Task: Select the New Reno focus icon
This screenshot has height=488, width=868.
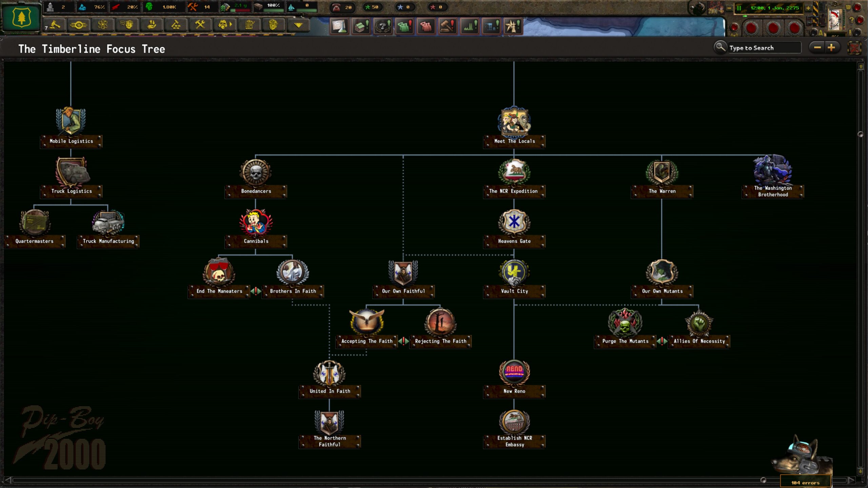Action: pyautogui.click(x=514, y=372)
